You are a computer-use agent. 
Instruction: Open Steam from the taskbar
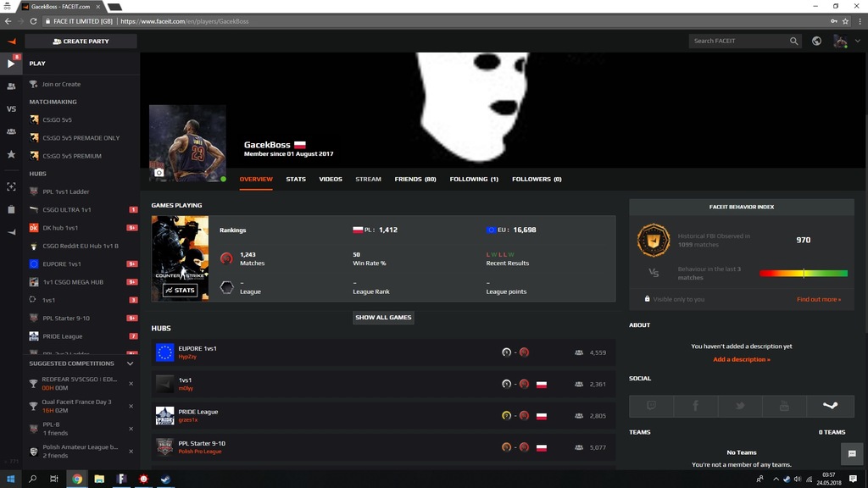pos(165,479)
